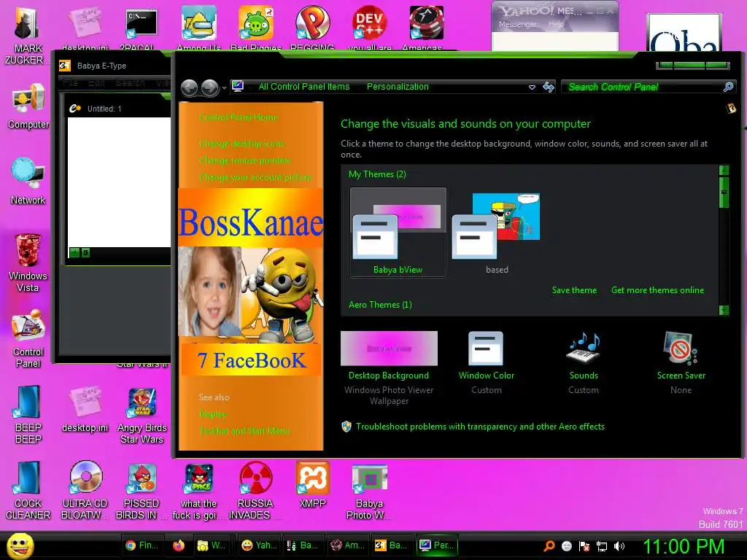This screenshot has width=747, height=560.
Task: Open Network desktop icon
Action: (28, 181)
